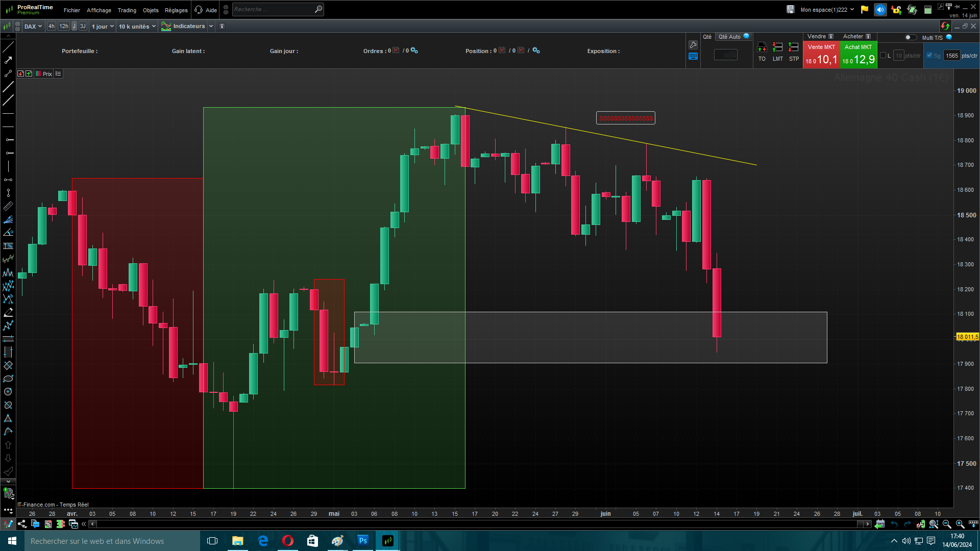Click the Achat MKT buy button
Image resolution: width=980 pixels, height=551 pixels.
click(x=858, y=55)
